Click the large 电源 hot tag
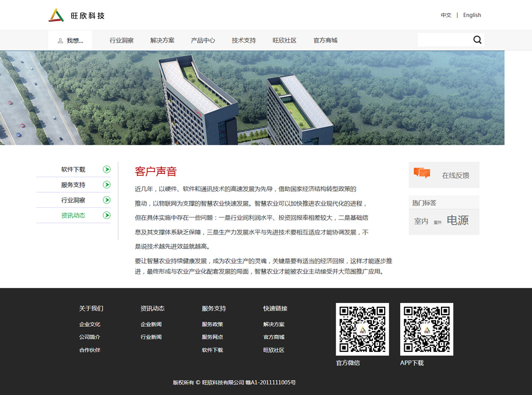Viewport: 532px width, 395px height. tap(458, 220)
